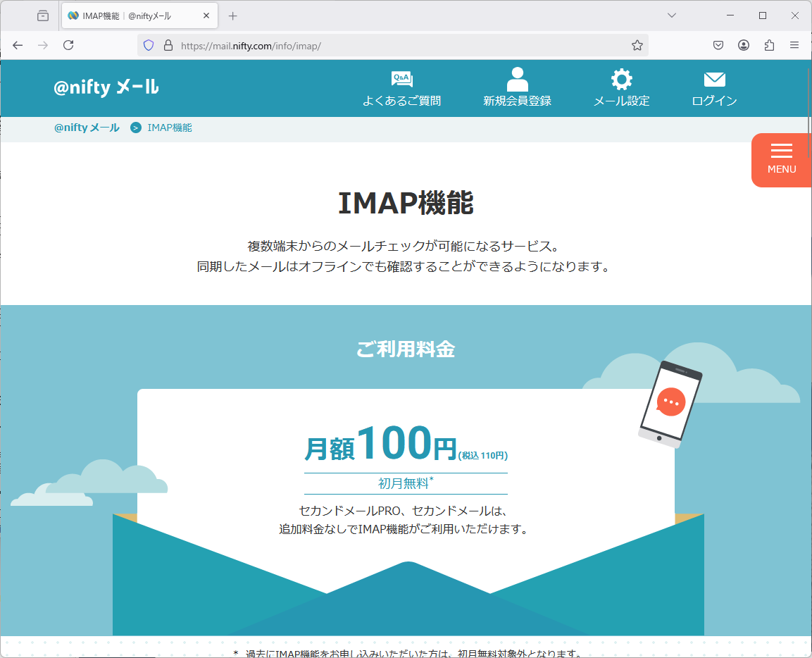
Task: Open the orange MENU hamburger button
Action: [x=781, y=159]
